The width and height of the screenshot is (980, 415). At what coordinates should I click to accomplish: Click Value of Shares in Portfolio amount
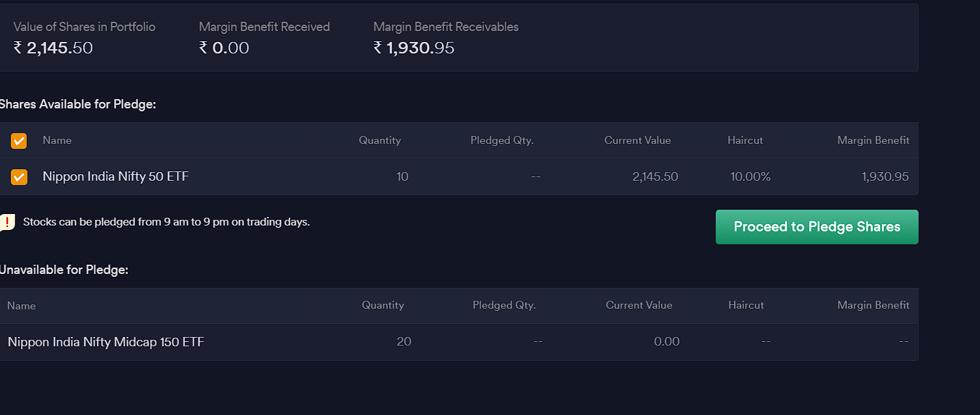click(53, 48)
